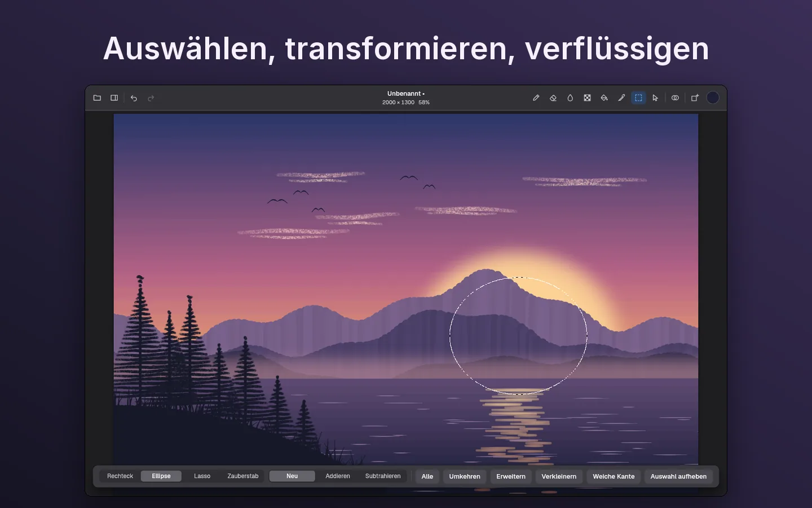Viewport: 812px width, 508px height.
Task: Set selection mode to Neu
Action: [x=292, y=476]
